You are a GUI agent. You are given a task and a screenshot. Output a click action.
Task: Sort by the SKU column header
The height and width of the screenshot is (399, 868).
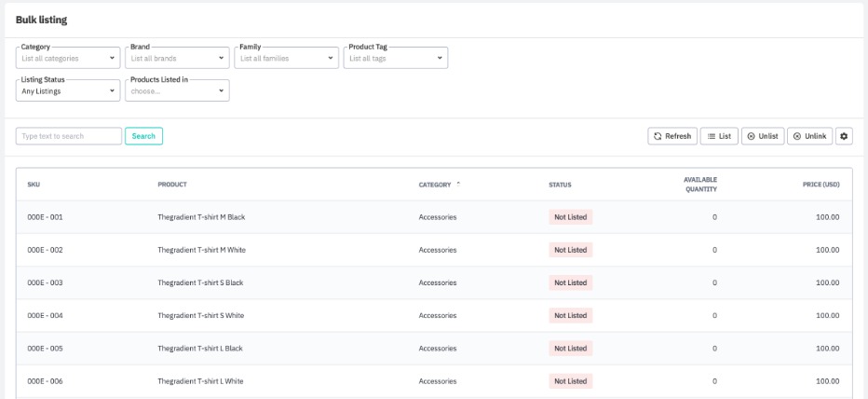tap(34, 185)
